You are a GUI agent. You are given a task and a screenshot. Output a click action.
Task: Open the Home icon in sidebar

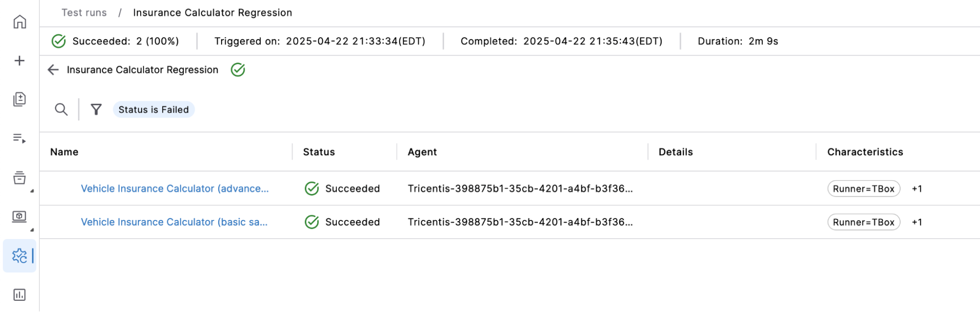pyautogui.click(x=20, y=22)
